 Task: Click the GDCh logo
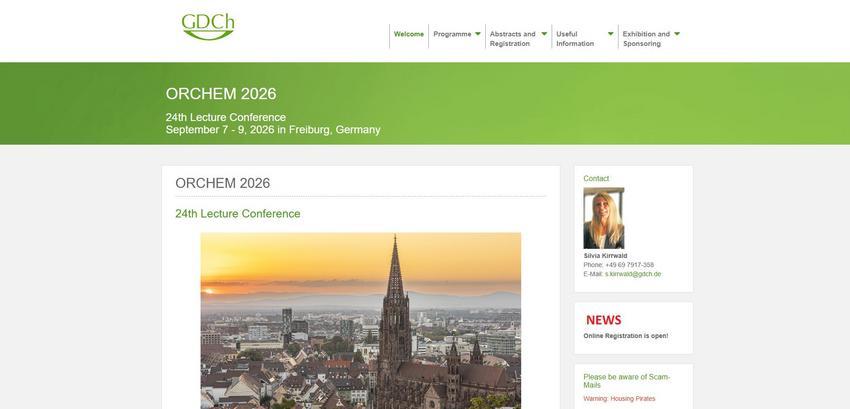click(x=208, y=27)
